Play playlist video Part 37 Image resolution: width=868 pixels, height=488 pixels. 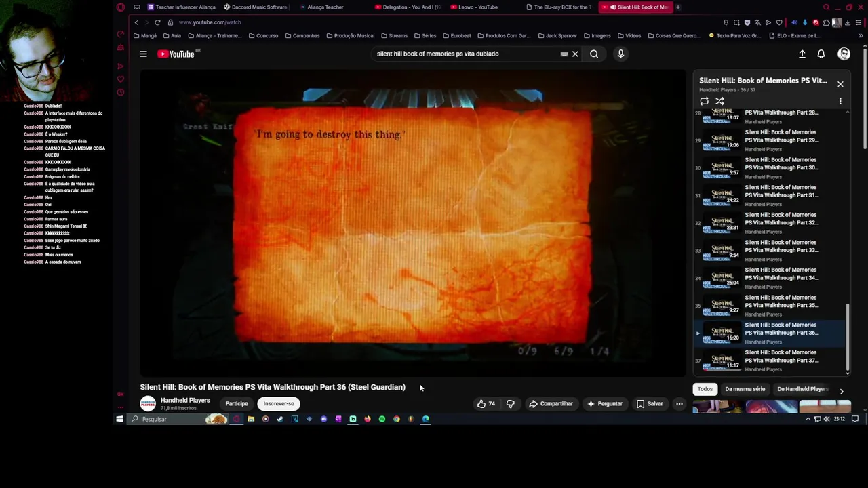point(770,360)
